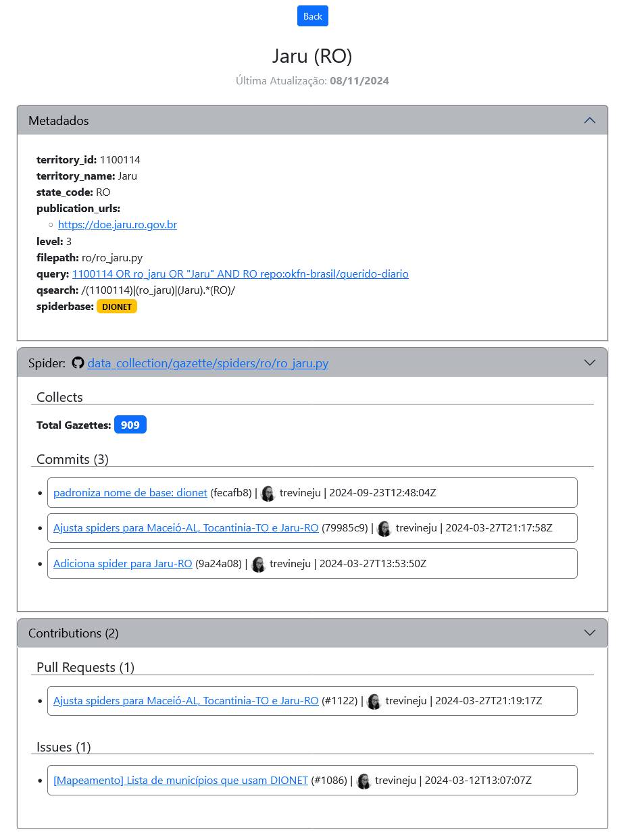Open the 'padroniza nome de base: dionet' commit
The width and height of the screenshot is (625, 840).
pyautogui.click(x=130, y=493)
